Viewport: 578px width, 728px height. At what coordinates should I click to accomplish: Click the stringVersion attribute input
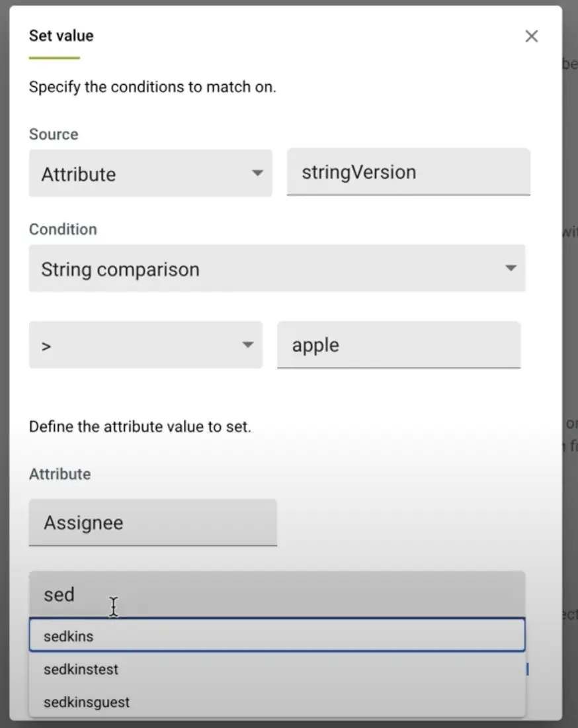click(408, 172)
